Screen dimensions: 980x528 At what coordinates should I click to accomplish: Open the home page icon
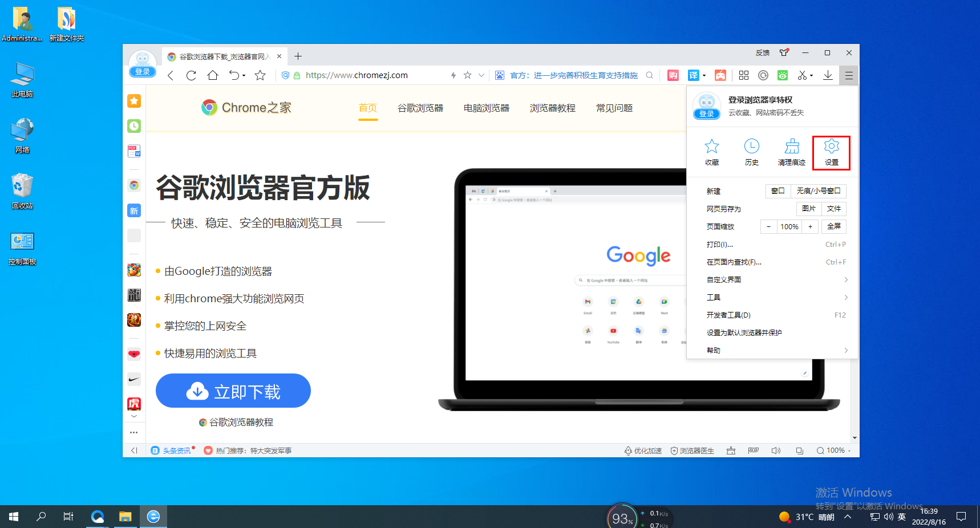[x=213, y=75]
